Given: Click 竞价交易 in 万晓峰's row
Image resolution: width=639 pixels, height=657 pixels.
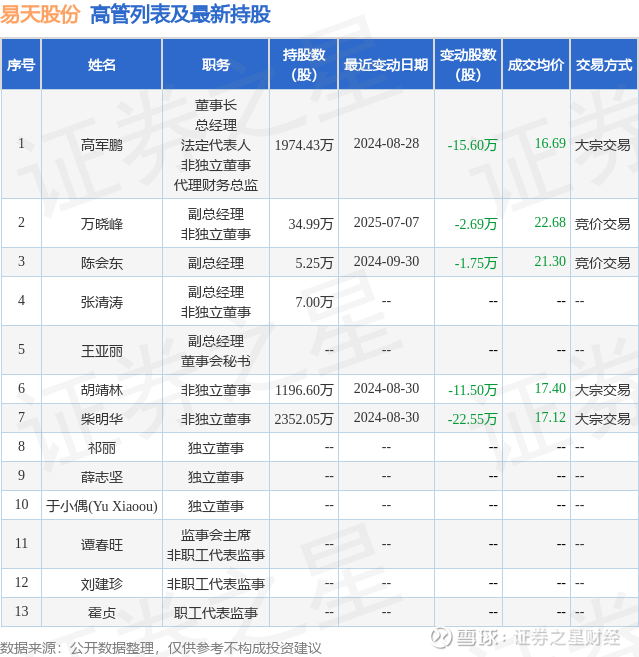Looking at the screenshot, I should tap(603, 224).
